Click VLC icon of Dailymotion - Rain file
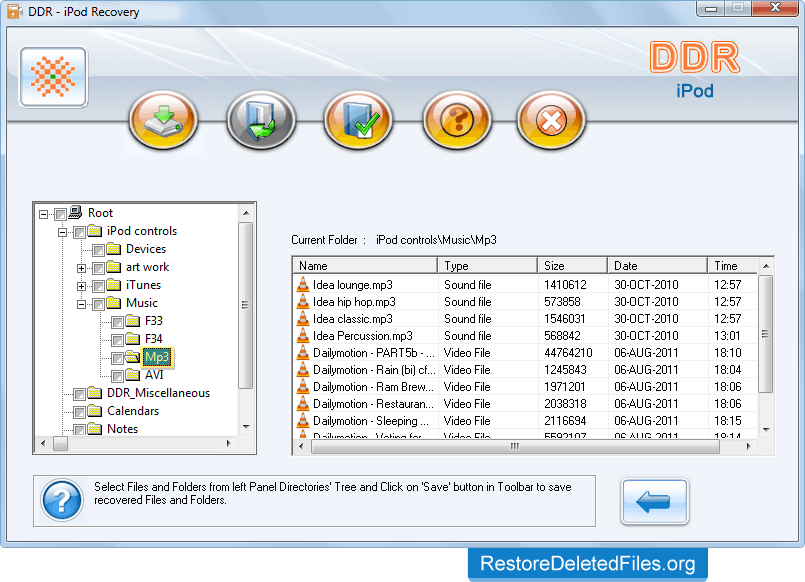 (x=303, y=370)
